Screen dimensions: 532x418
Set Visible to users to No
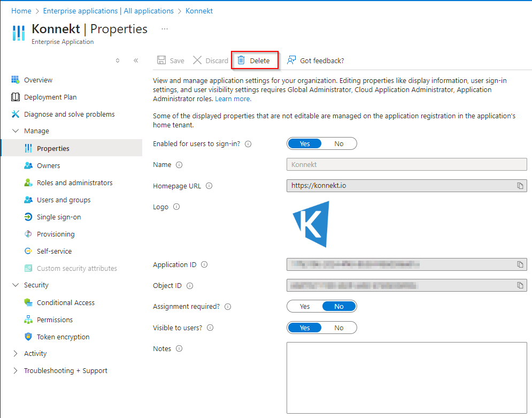(x=339, y=328)
